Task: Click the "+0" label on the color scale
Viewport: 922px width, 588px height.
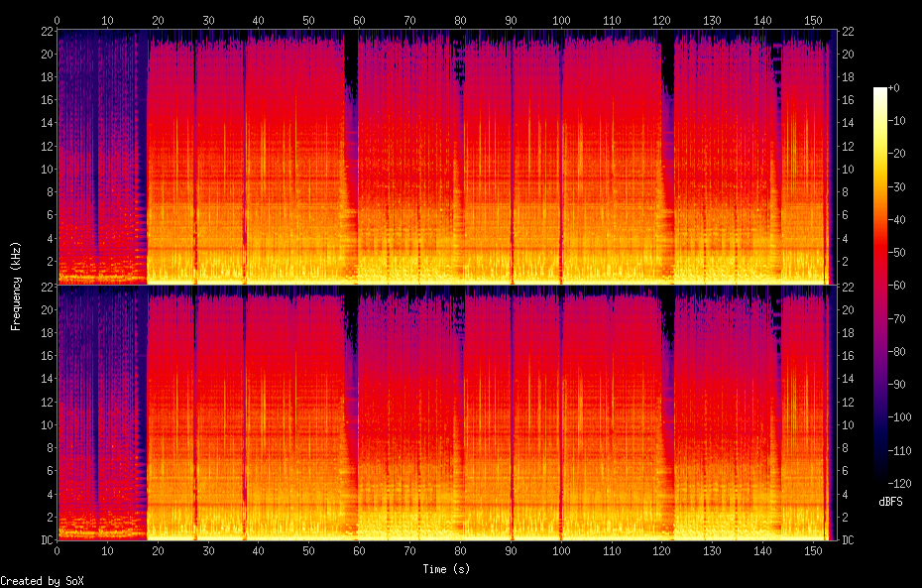Action: (x=893, y=88)
